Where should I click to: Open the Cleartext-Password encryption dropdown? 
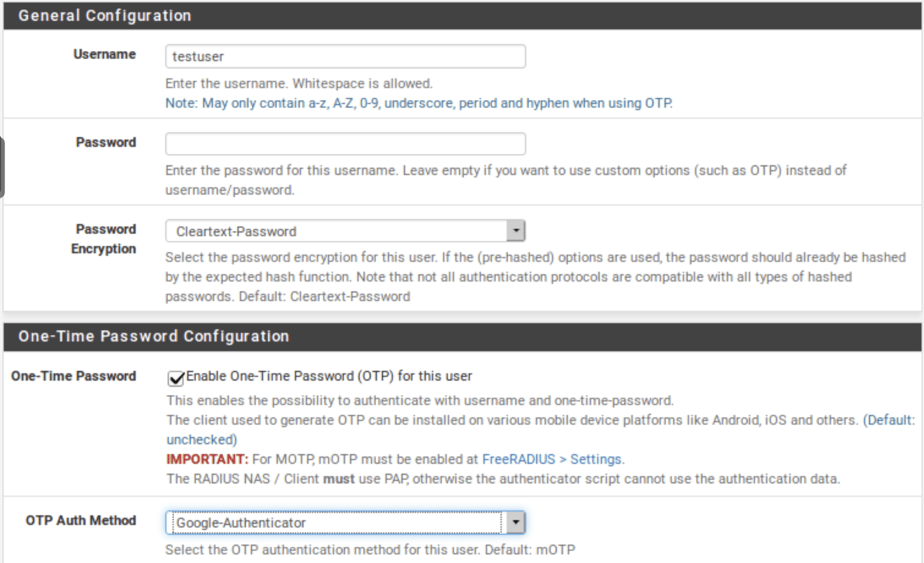(x=337, y=231)
